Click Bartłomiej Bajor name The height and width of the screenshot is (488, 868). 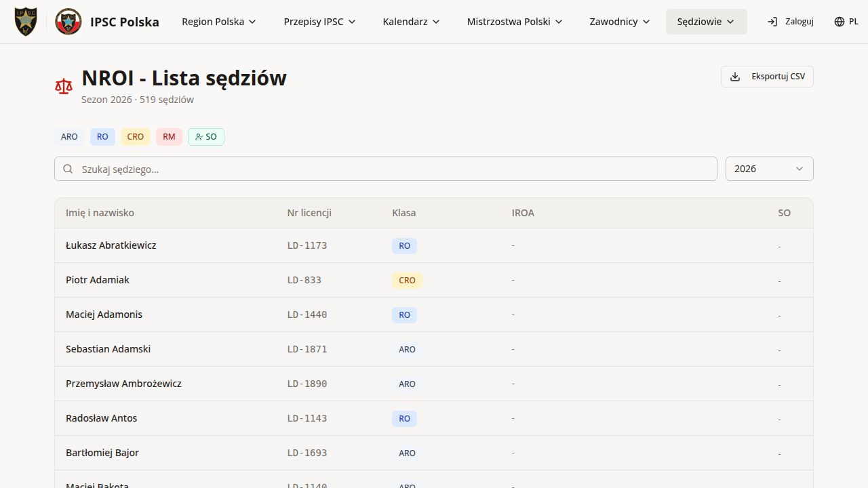point(102,453)
